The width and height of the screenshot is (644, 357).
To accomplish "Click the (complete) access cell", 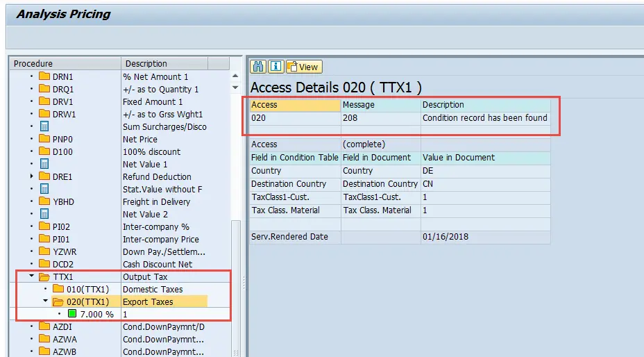I will (381, 144).
